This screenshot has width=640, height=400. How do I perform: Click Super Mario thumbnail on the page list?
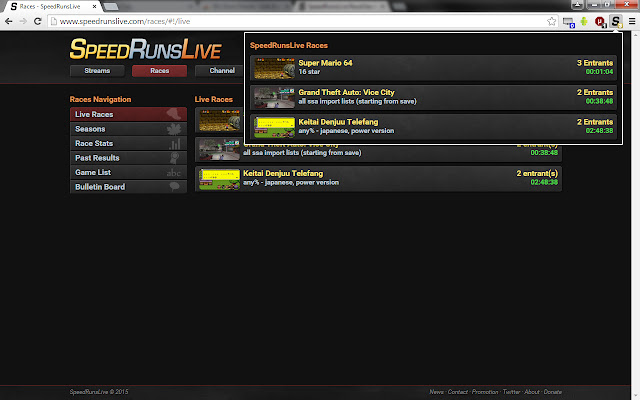(x=220, y=120)
